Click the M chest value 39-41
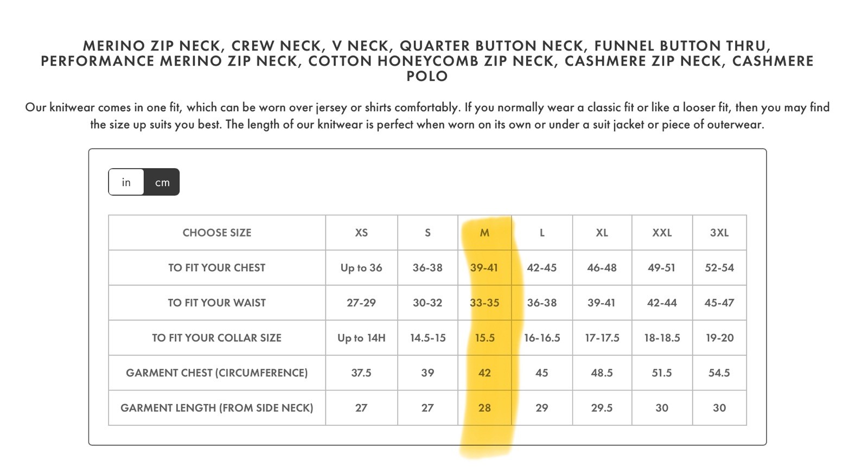 pyautogui.click(x=484, y=268)
